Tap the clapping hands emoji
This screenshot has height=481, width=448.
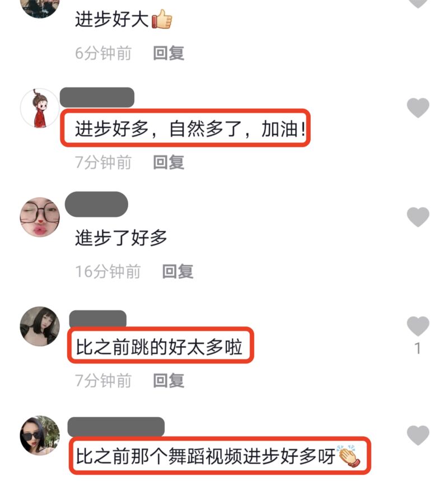[x=348, y=456]
